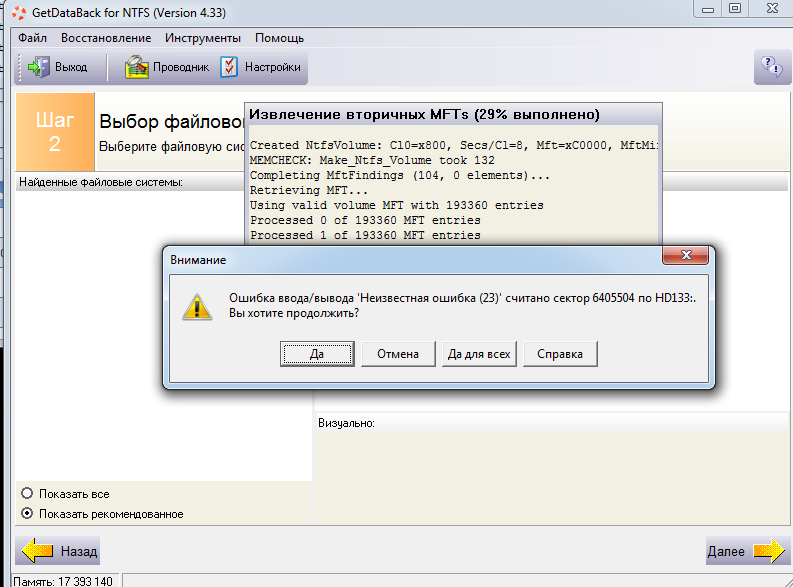Click log line starting 'Created NtfsVolume'

(x=454, y=146)
